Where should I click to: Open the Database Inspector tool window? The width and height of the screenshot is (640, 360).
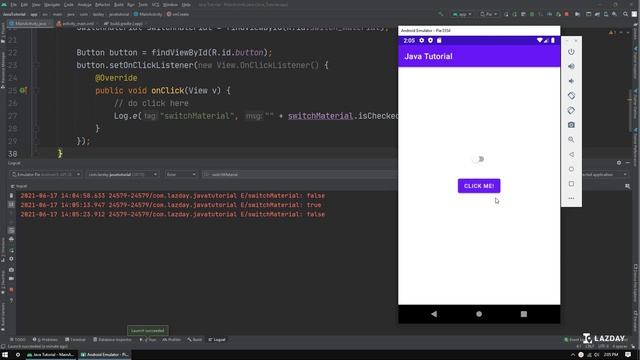(112, 340)
